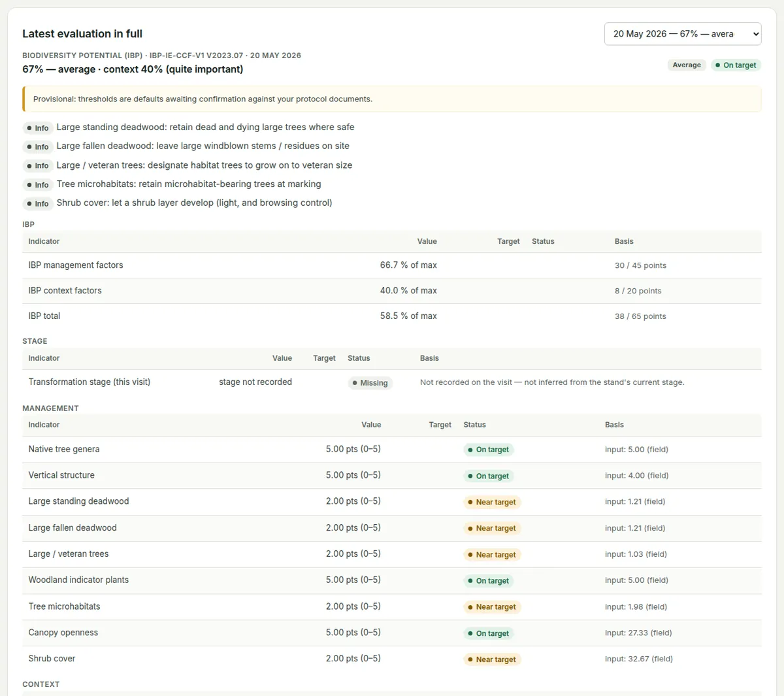Click Near target badge for Shrub cover
The width and height of the screenshot is (784, 696).
pos(492,660)
